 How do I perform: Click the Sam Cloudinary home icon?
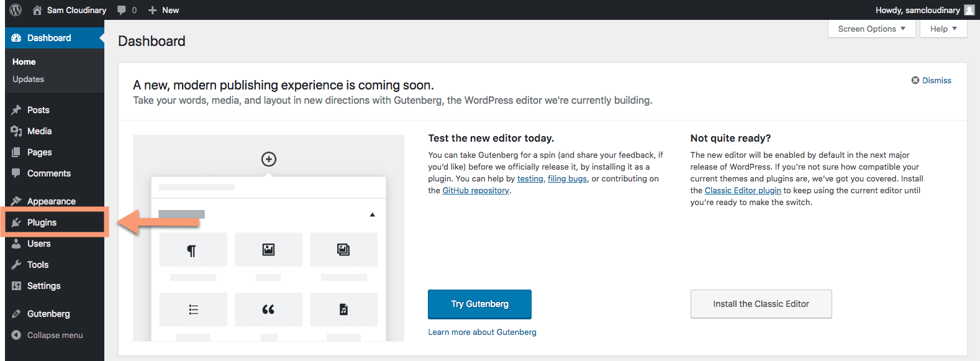[37, 10]
